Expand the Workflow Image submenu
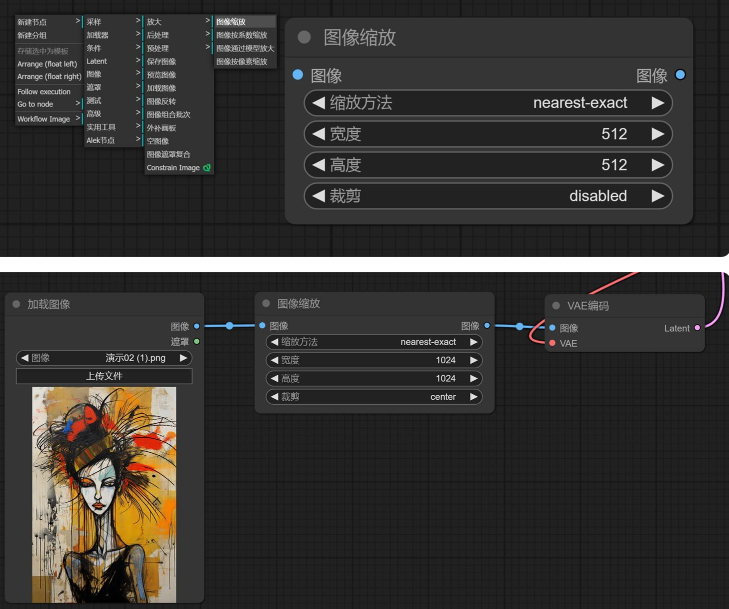Screen dimensions: 729x609 pyautogui.click(x=48, y=119)
